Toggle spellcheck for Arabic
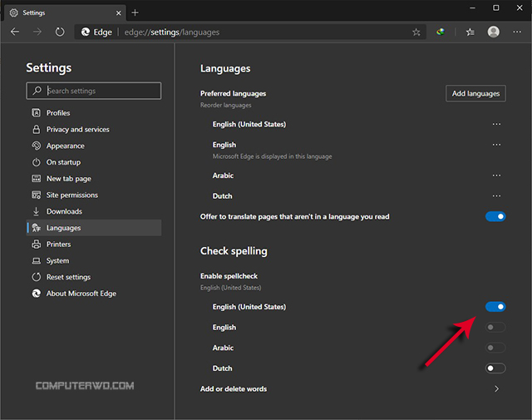The height and width of the screenshot is (420, 532). click(495, 348)
